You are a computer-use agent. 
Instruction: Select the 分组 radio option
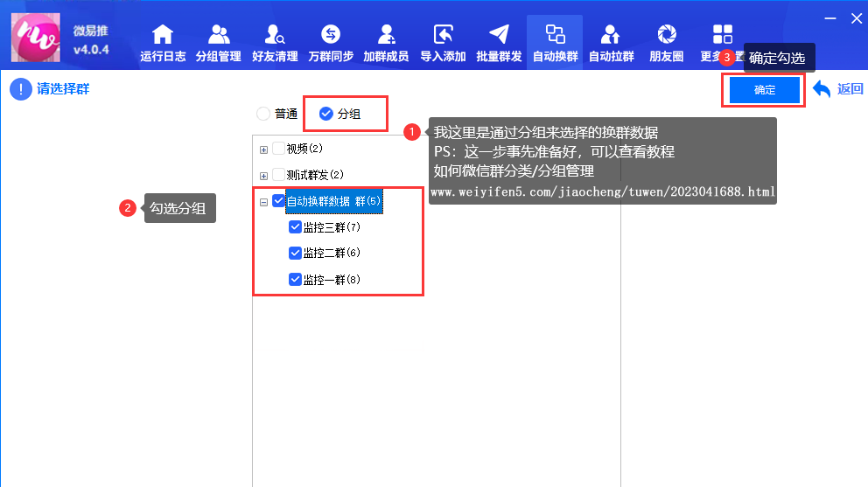pyautogui.click(x=326, y=114)
